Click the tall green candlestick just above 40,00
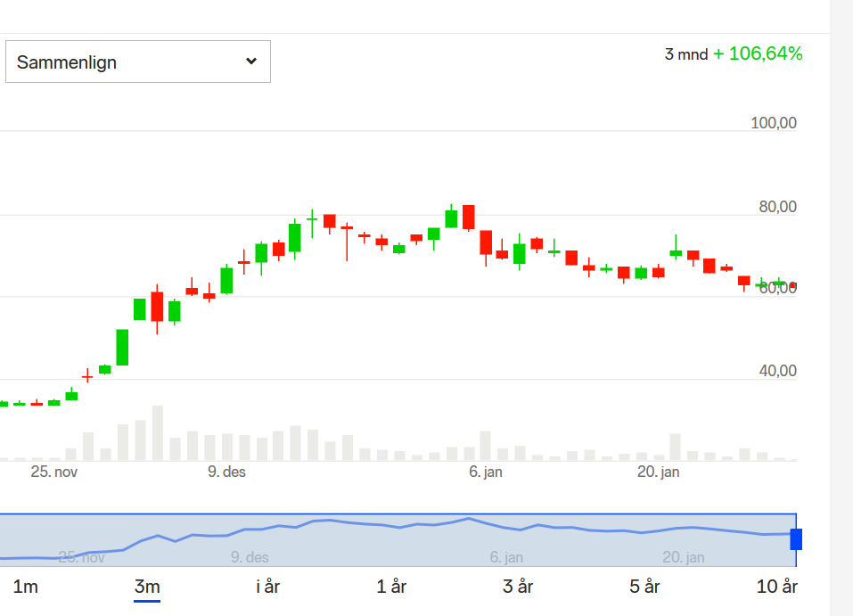Screen dimensions: 853x616 click(x=122, y=347)
